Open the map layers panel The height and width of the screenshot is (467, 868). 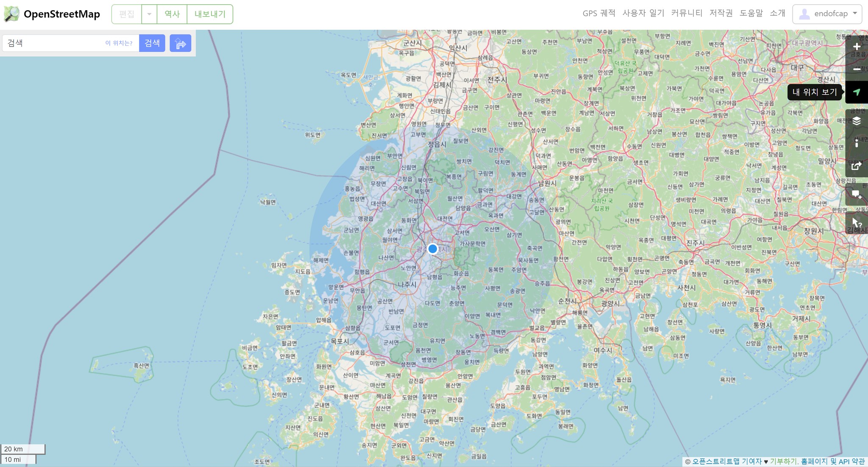[857, 121]
